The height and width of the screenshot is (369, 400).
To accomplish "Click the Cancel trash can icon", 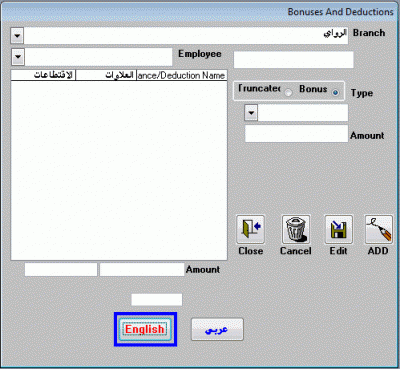I will coord(296,229).
